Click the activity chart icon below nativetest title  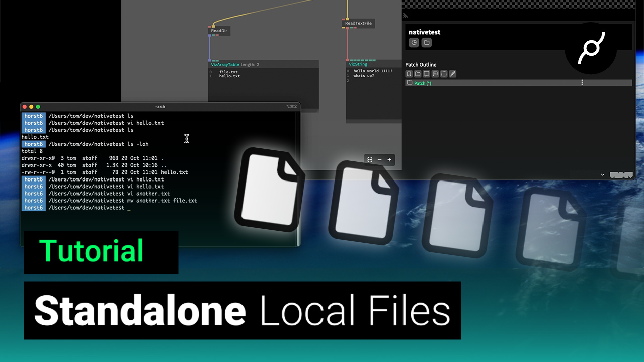(414, 43)
